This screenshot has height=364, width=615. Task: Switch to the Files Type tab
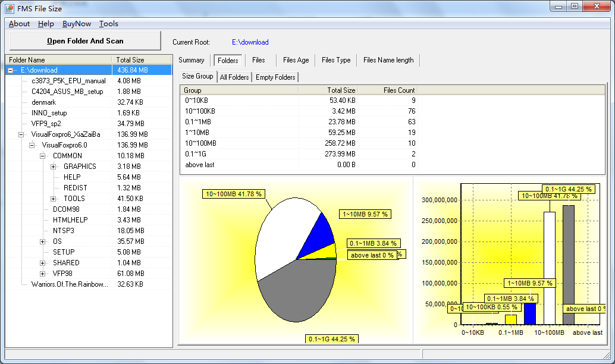336,60
